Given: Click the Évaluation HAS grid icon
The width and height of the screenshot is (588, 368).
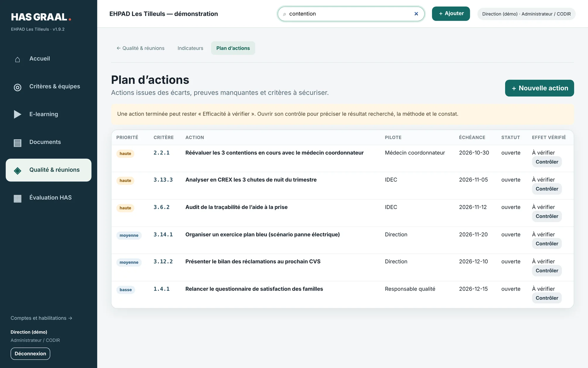Looking at the screenshot, I should 18,199.
